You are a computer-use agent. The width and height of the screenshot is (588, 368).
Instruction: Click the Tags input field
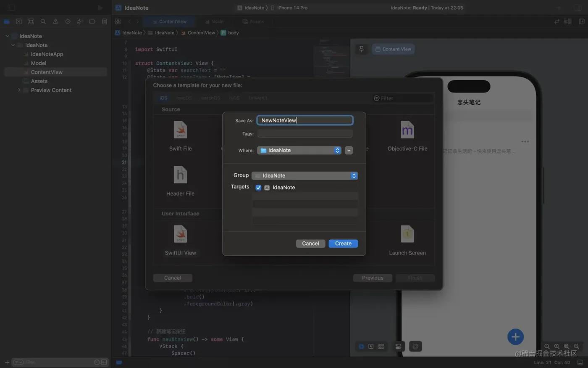[x=305, y=134]
